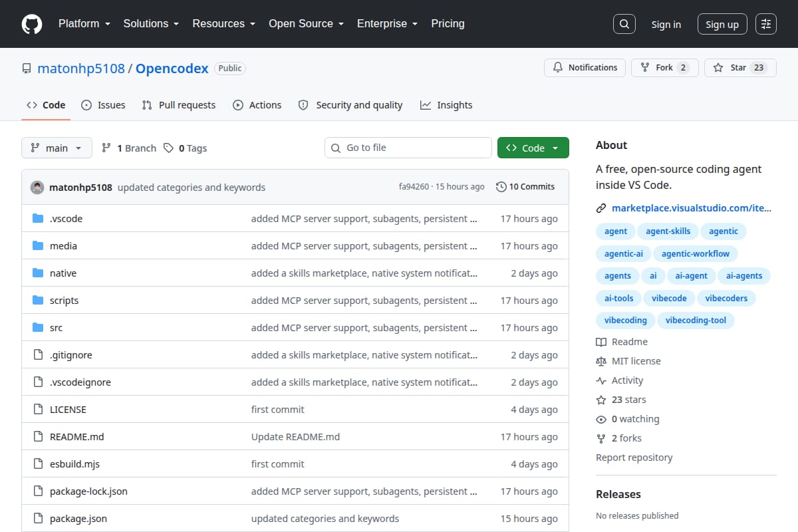
Task: Click the native folder icon
Action: pos(38,273)
